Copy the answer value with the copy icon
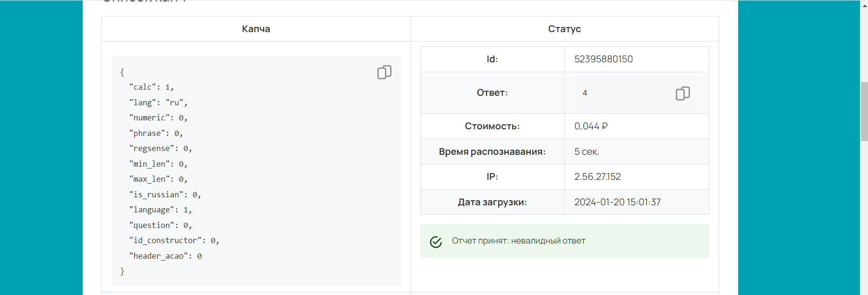Image resolution: width=868 pixels, height=295 pixels. [682, 93]
